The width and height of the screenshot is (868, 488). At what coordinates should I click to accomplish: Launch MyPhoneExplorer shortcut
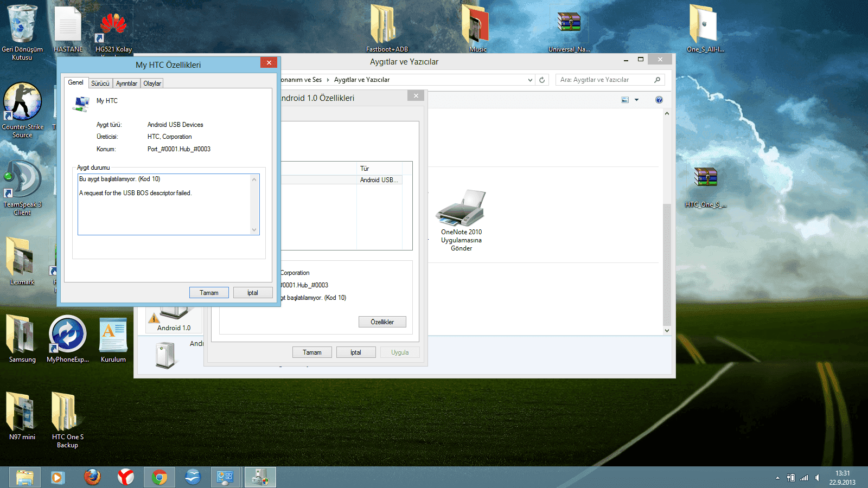click(68, 339)
